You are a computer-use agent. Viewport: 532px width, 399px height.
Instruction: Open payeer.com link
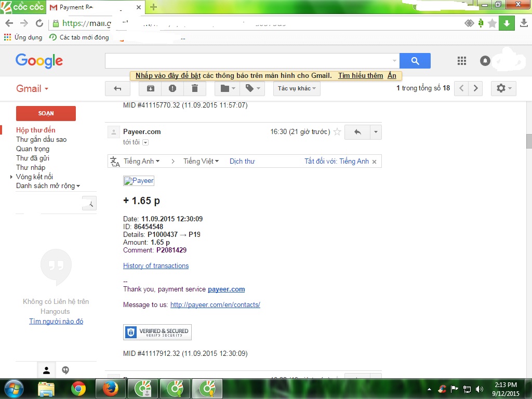[227, 289]
